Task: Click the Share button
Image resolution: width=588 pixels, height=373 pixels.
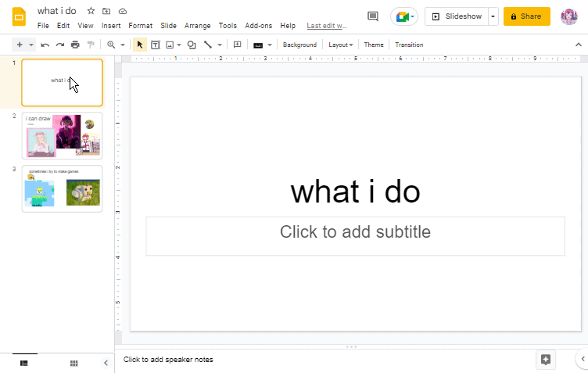Action: pyautogui.click(x=526, y=16)
